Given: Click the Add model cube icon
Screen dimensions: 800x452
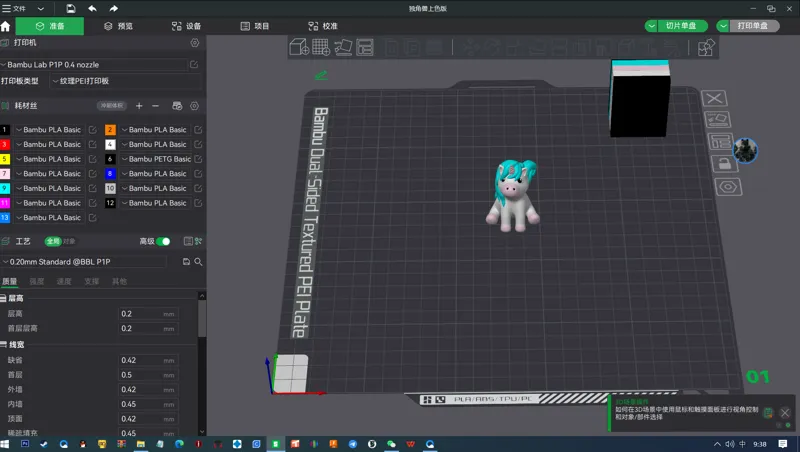Looking at the screenshot, I should click(x=299, y=47).
